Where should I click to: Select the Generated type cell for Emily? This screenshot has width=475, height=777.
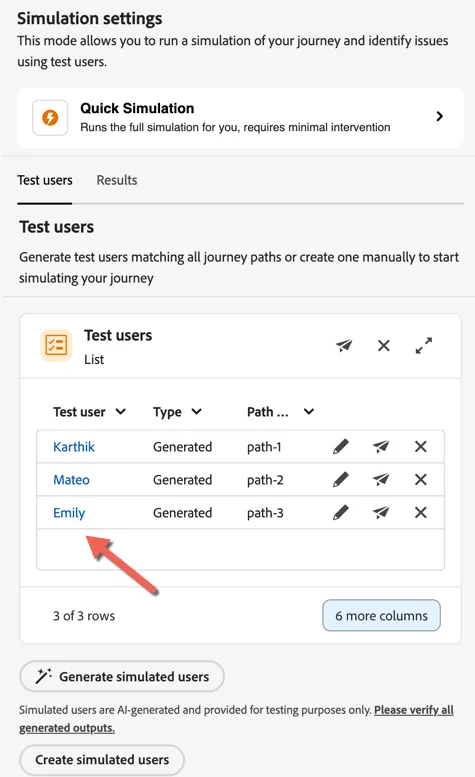(x=182, y=513)
